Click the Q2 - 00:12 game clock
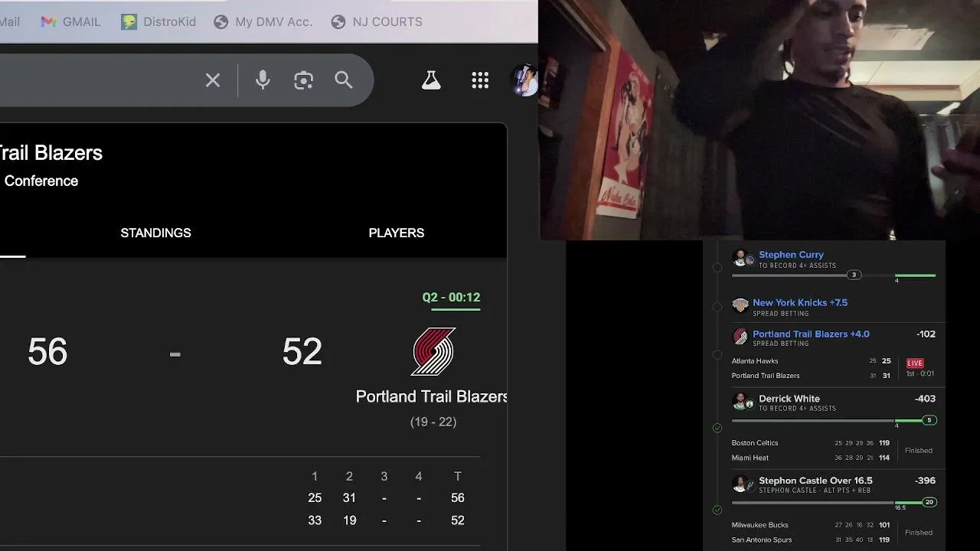 (451, 298)
